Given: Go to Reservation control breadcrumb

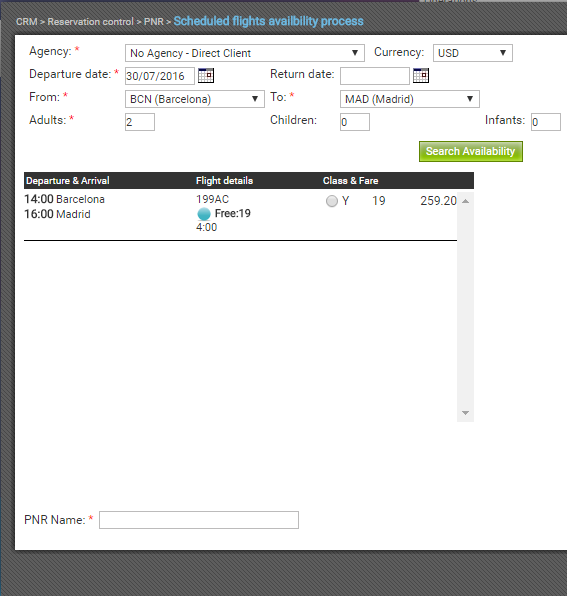Looking at the screenshot, I should point(90,22).
